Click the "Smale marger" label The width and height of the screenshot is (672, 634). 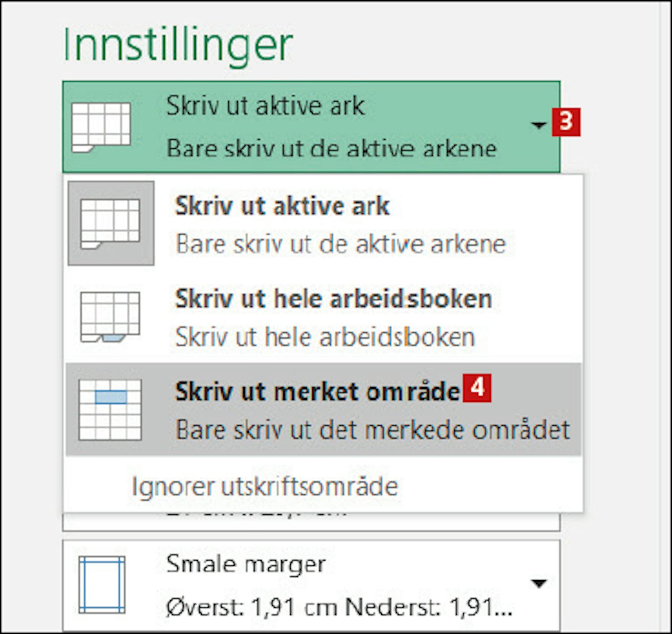coord(246,564)
